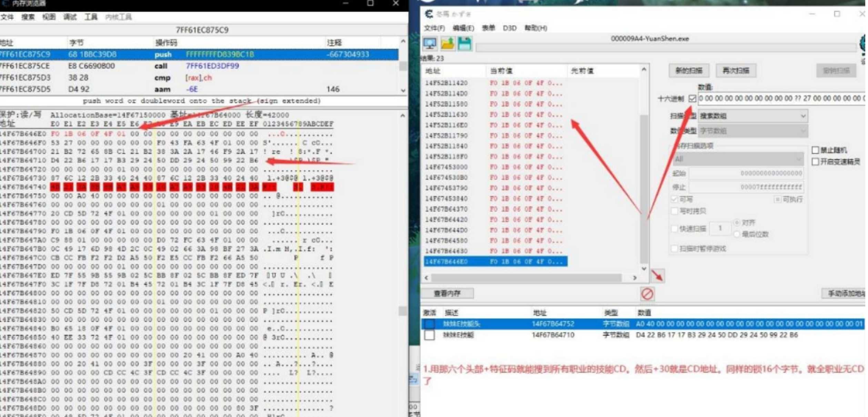Select scan result row 14F67B64630
This screenshot has height=417, width=868.
point(496,251)
